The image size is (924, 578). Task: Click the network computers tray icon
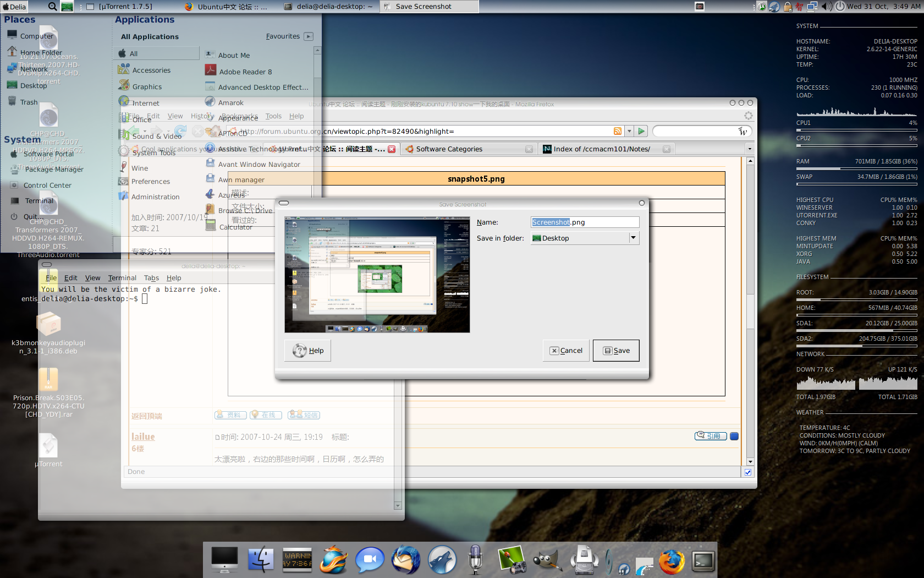pos(812,7)
